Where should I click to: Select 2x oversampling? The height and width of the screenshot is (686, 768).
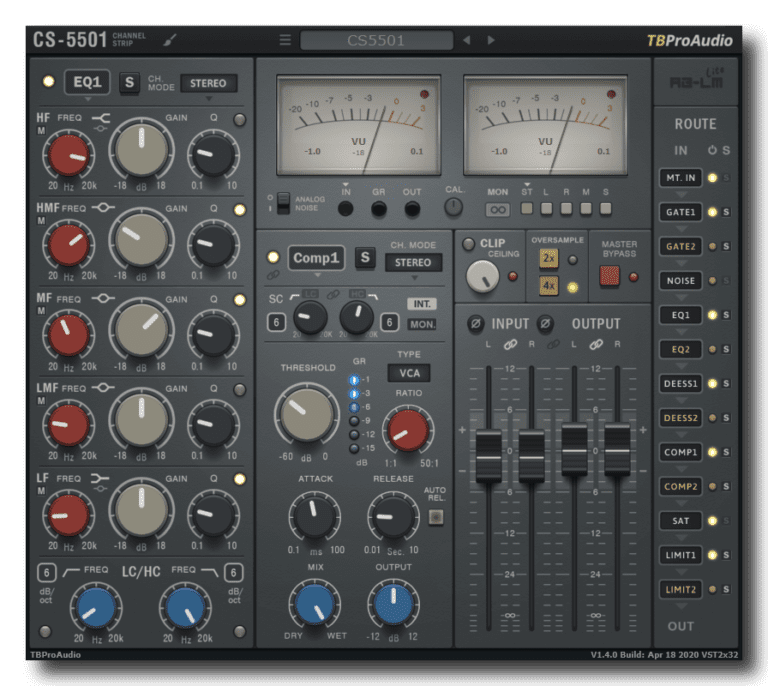tap(549, 258)
